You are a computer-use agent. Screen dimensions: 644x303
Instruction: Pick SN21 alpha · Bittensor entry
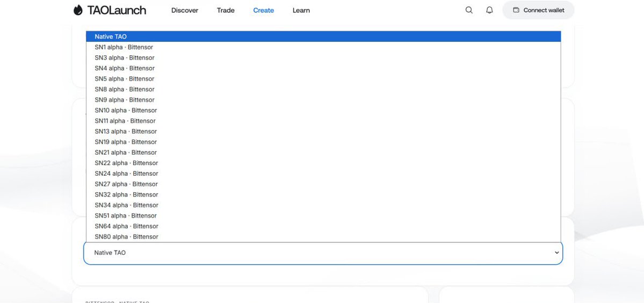[324, 153]
